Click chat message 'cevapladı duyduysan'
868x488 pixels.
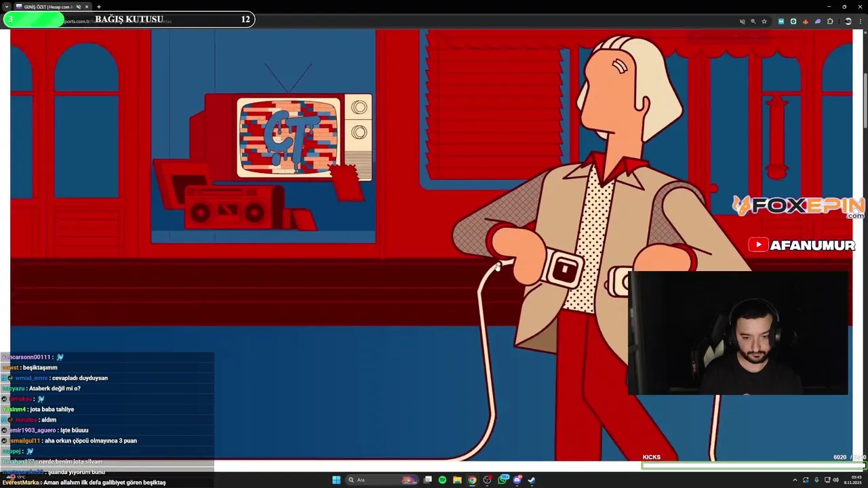[80, 378]
